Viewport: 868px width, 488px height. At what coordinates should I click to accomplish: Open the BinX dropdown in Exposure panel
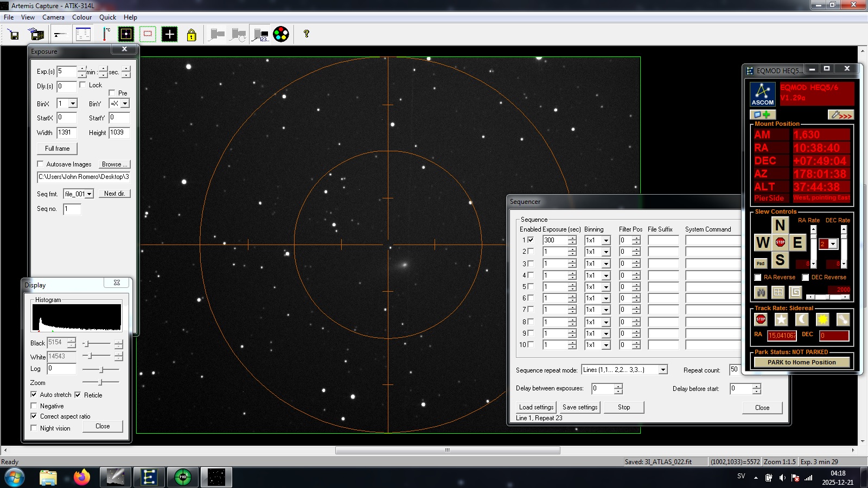[73, 104]
